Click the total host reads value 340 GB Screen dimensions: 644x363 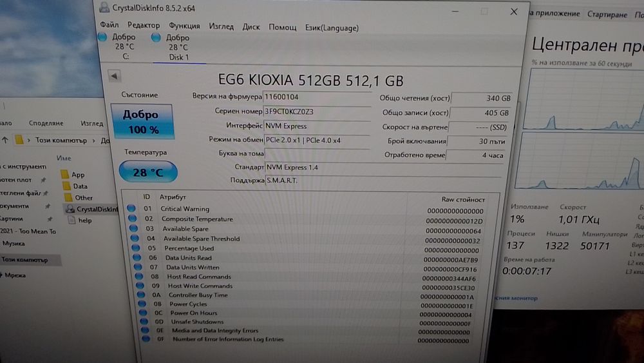point(481,98)
